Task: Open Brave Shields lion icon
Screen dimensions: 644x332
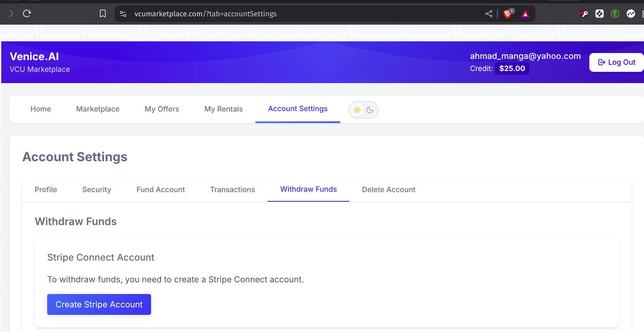Action: (x=508, y=14)
